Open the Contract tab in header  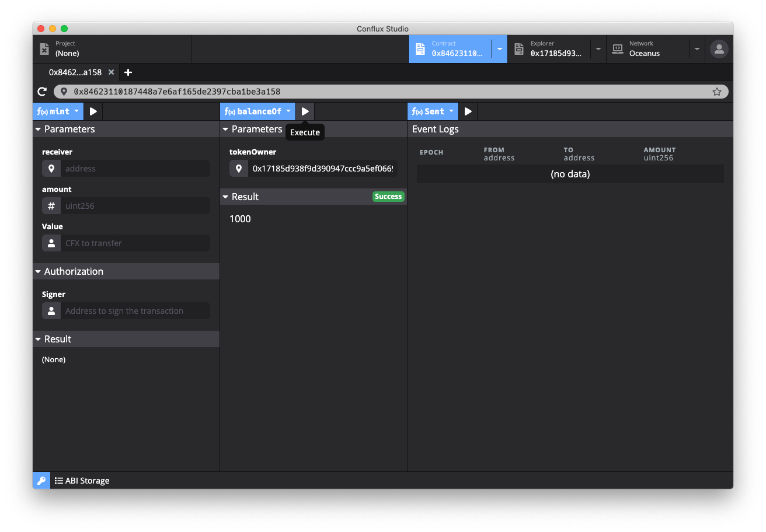(x=450, y=49)
